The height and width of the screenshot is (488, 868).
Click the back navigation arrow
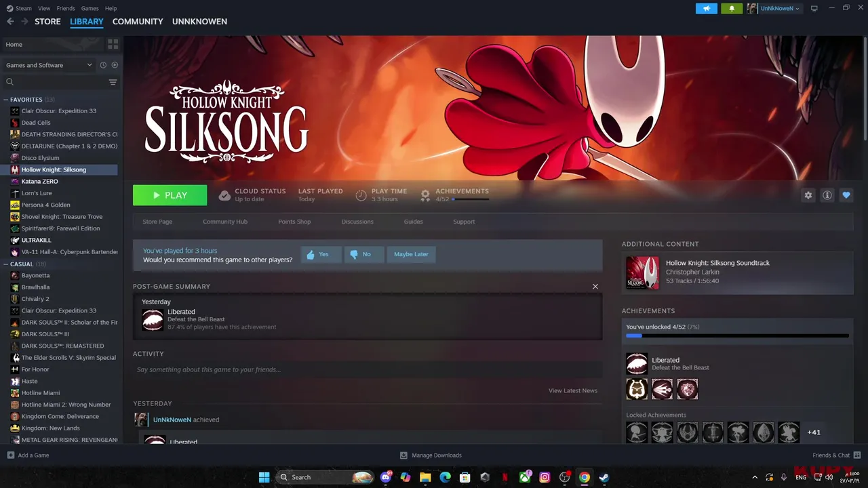[10, 22]
